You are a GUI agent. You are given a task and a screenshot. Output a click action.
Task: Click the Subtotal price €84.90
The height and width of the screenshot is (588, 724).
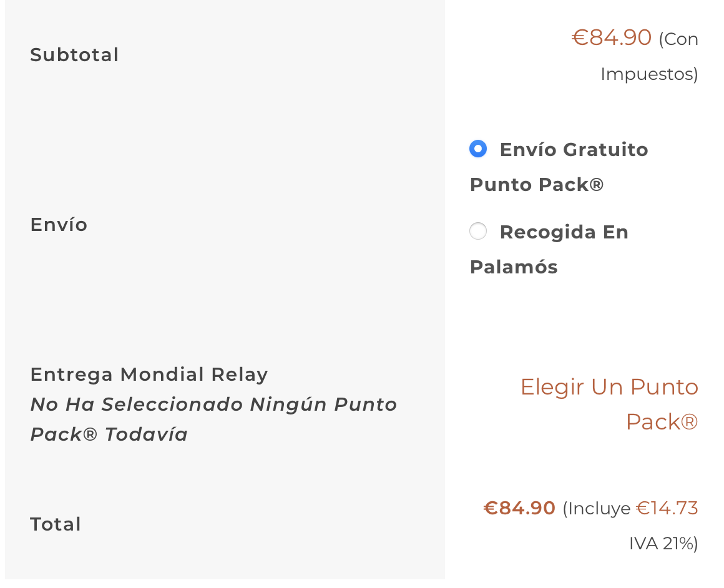click(x=611, y=37)
